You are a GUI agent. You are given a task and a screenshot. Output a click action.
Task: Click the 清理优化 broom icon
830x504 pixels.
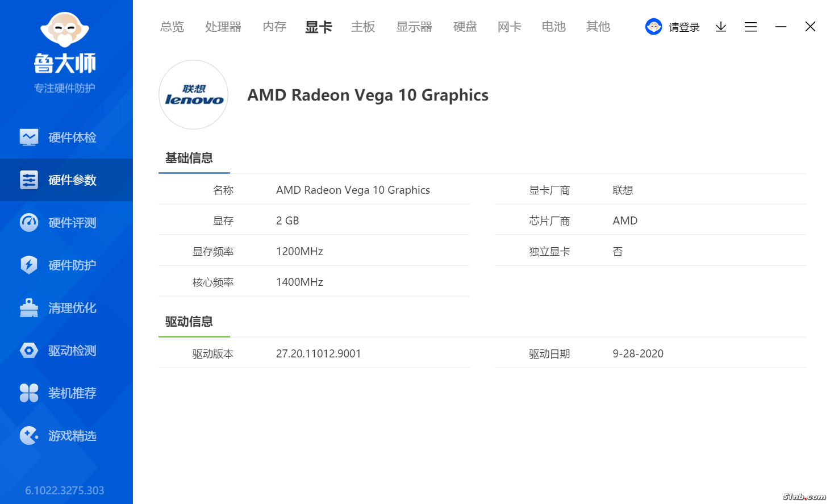[x=29, y=308]
